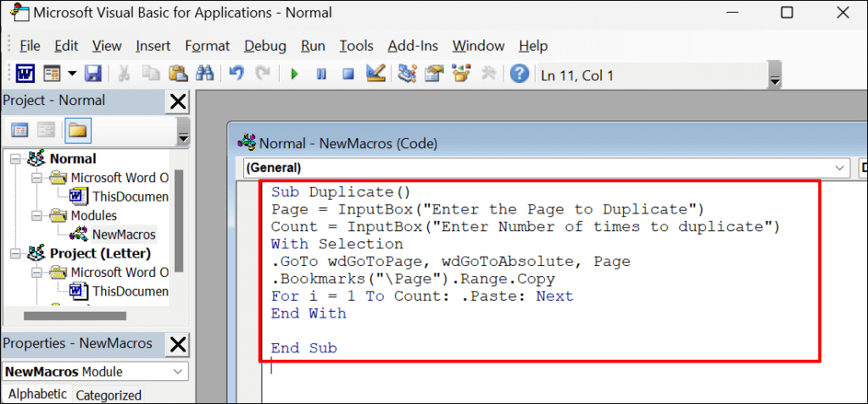This screenshot has height=404, width=868.
Task: Open Project Explorer from toolbar icon
Action: 408,75
